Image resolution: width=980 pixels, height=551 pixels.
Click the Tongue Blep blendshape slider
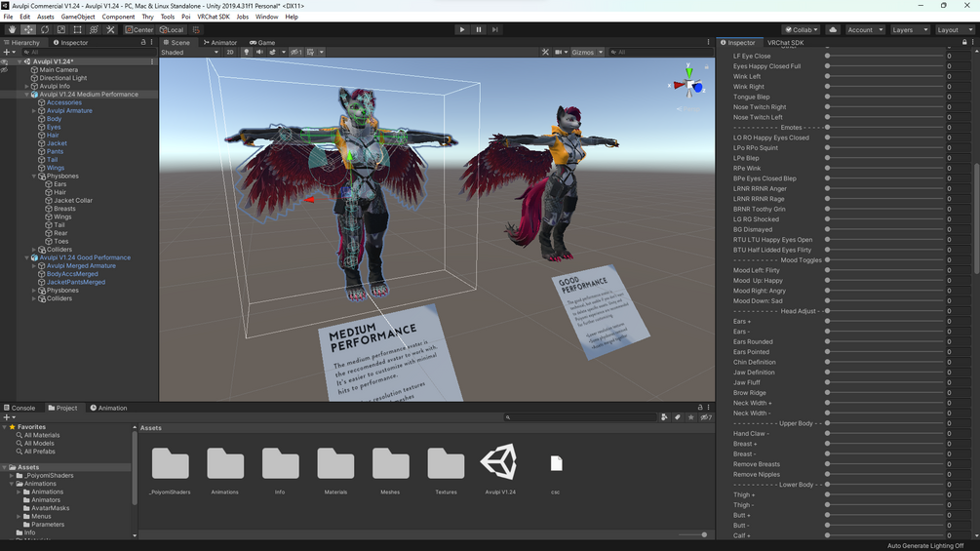tap(884, 97)
